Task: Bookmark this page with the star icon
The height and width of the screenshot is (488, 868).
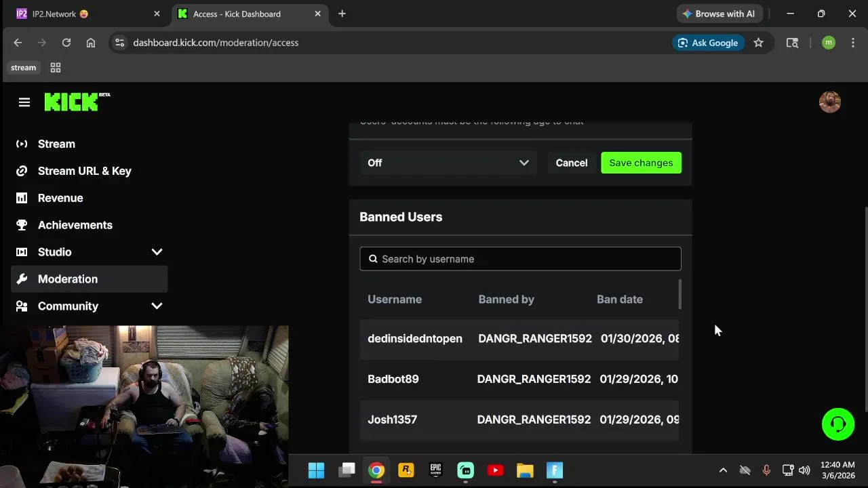Action: click(758, 43)
